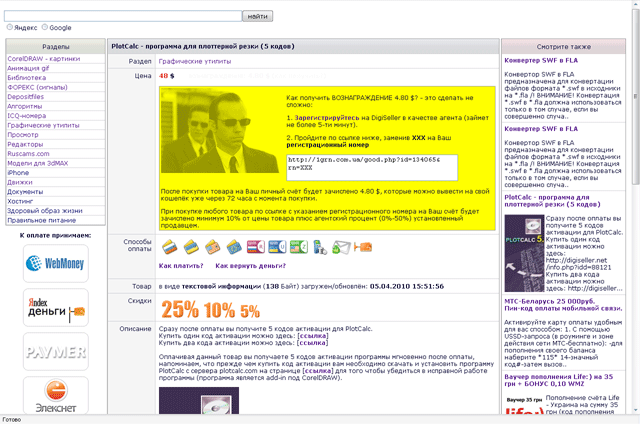Click the Russian flag wallet payment icon
This screenshot has width=640, height=424.
(169, 247)
